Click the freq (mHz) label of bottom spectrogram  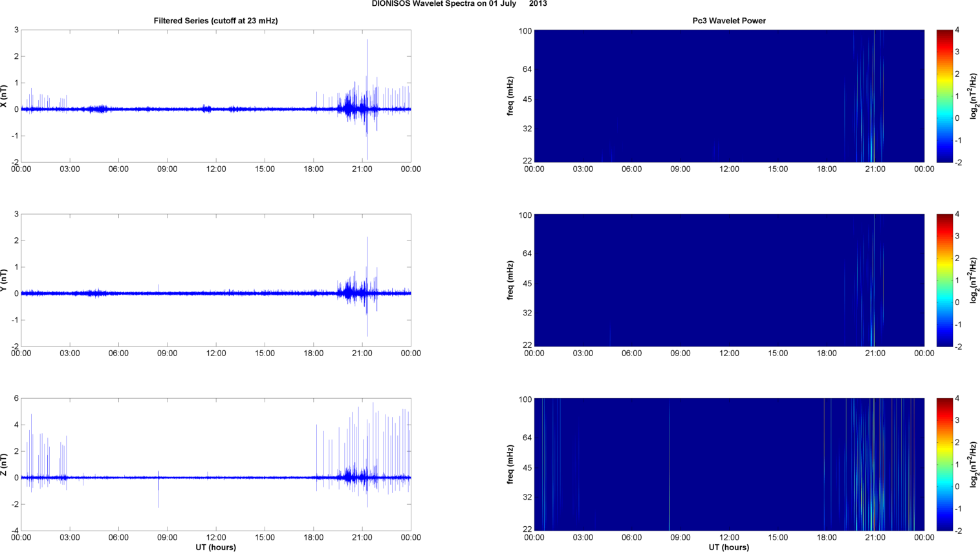(510, 465)
